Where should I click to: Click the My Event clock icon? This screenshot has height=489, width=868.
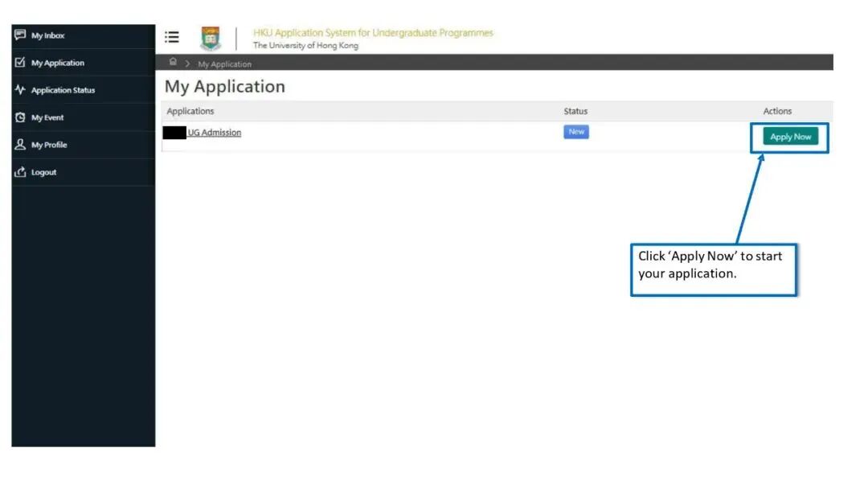point(20,117)
